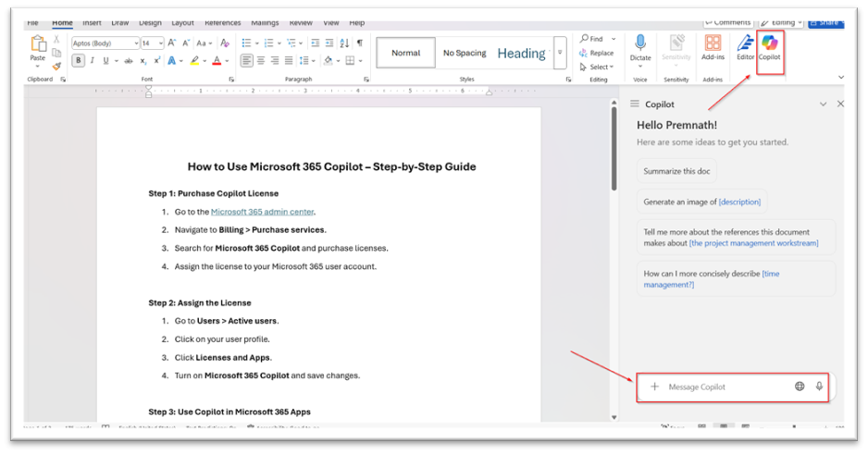Decrease font size with shrink font icon
Screen dimensions: 868x454
[x=187, y=43]
